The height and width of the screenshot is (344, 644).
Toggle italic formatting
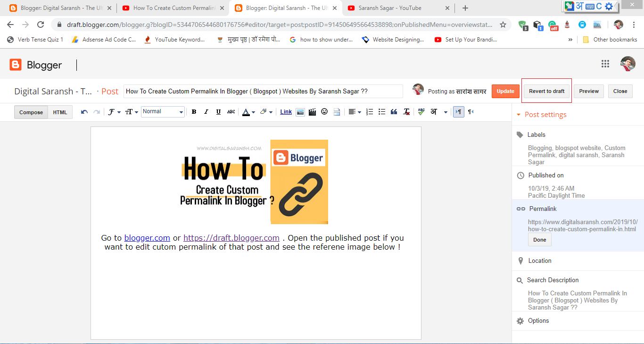click(206, 112)
